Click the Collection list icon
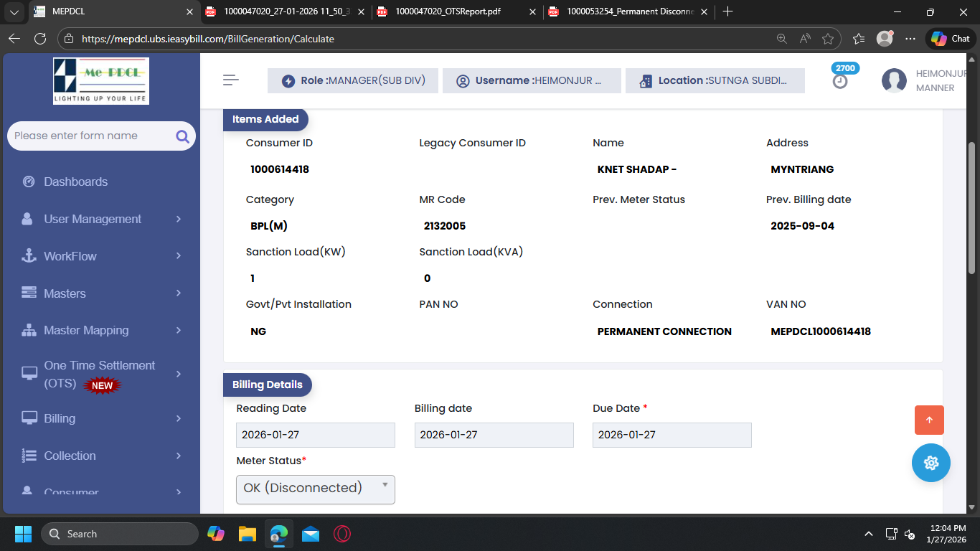This screenshot has width=980, height=551. [x=29, y=456]
